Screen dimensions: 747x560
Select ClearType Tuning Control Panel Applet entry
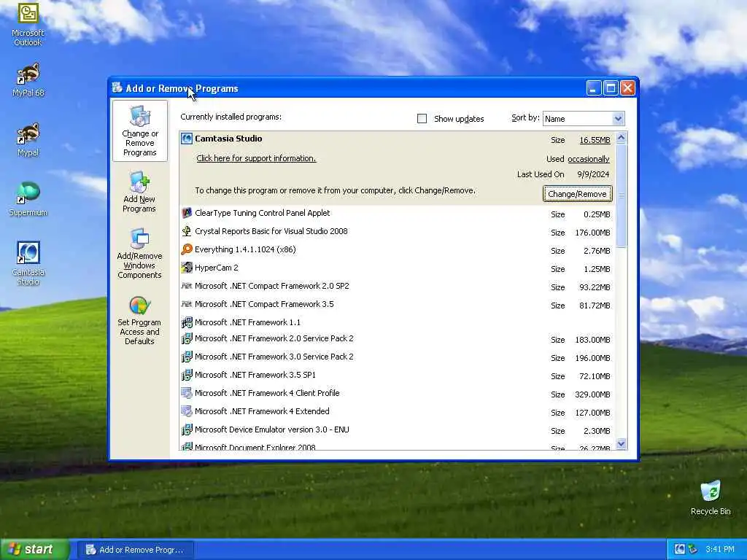[x=398, y=214]
